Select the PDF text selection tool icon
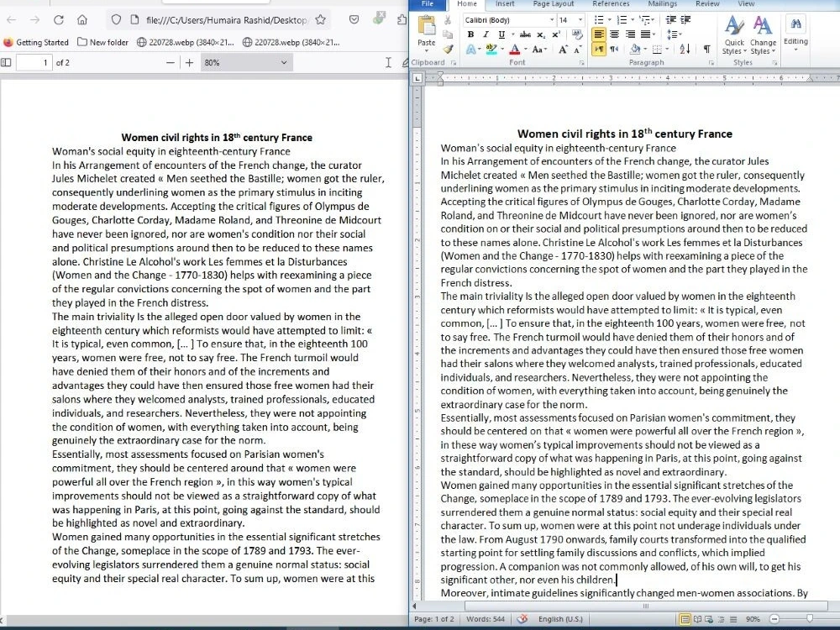 (388, 63)
